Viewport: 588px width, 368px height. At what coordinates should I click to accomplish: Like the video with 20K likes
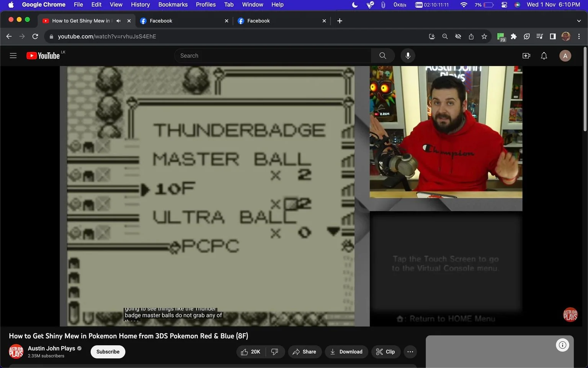250,352
